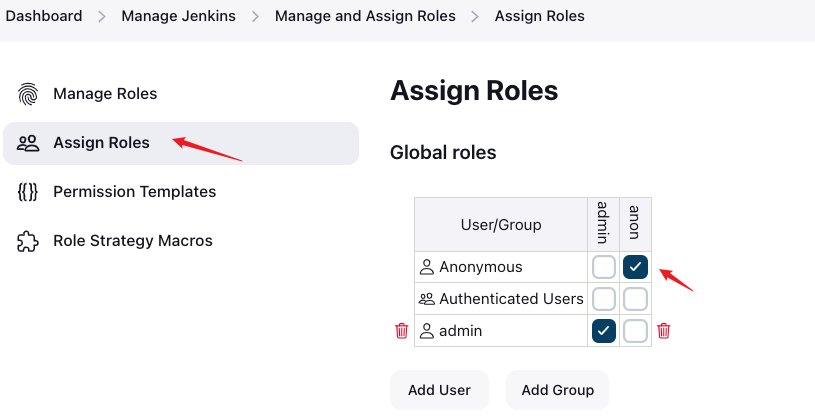Viewport: 815px width, 420px height.
Task: Click the group icon next to Authenticated Users
Action: (427, 299)
